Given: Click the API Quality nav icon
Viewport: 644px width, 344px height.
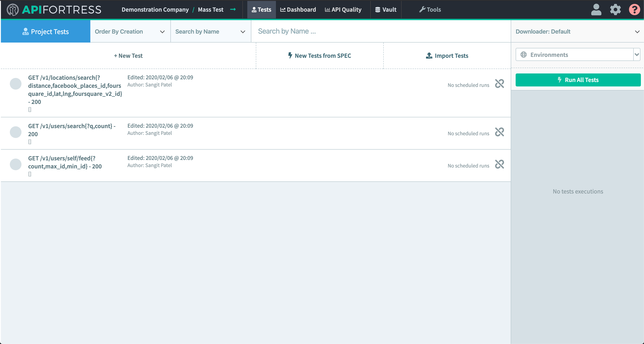Looking at the screenshot, I should (x=328, y=9).
